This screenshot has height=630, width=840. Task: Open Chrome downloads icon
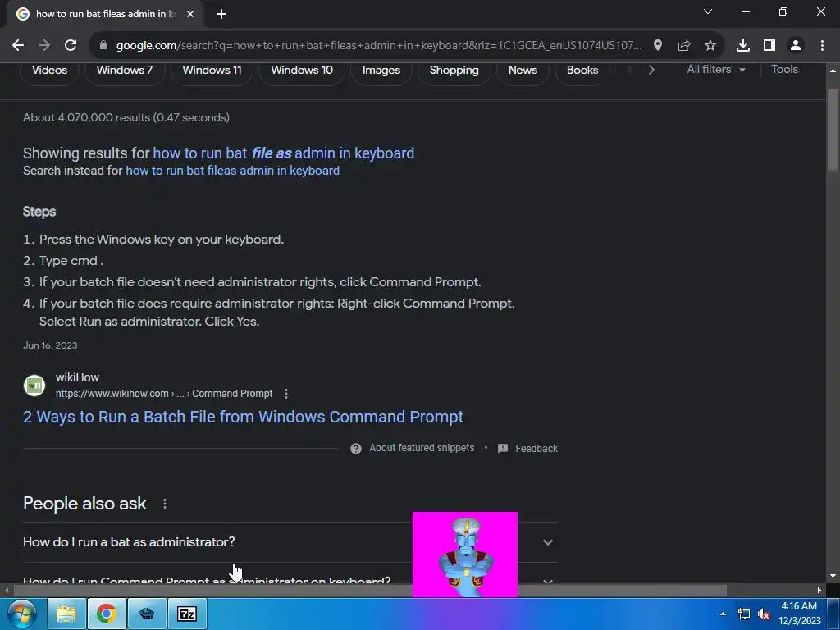point(742,46)
